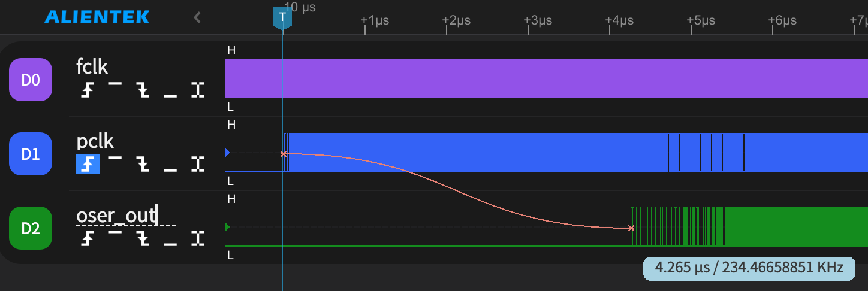Select the D1 channel badge
The height and width of the screenshot is (291, 868).
tap(31, 154)
